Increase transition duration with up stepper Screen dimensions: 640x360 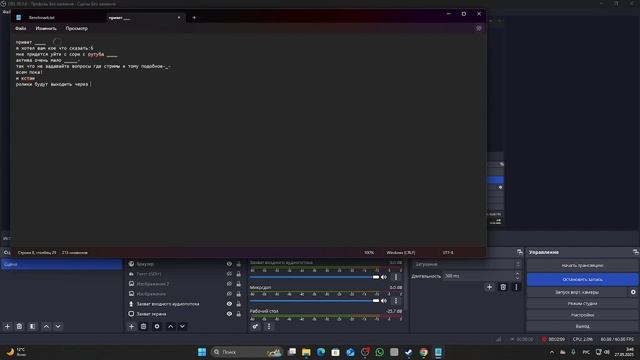(518, 274)
